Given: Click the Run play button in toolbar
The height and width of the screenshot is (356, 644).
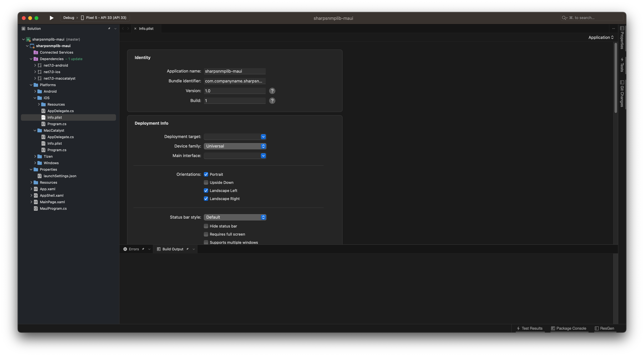Looking at the screenshot, I should tap(52, 18).
